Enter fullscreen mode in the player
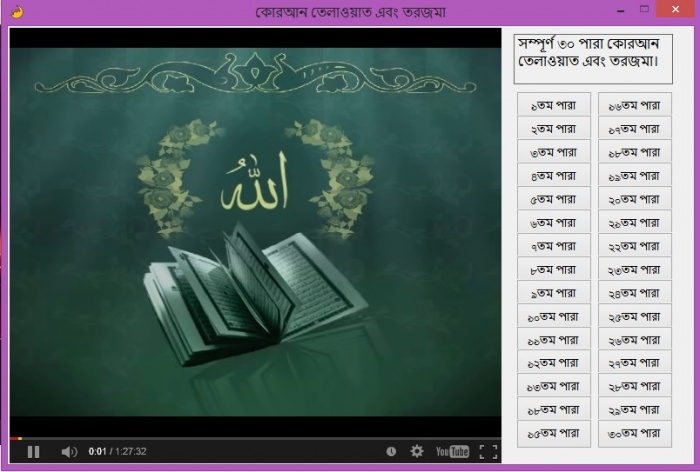 (488, 451)
